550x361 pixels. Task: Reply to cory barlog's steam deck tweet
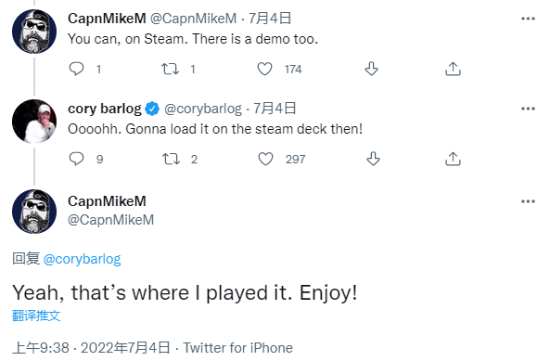tap(76, 159)
